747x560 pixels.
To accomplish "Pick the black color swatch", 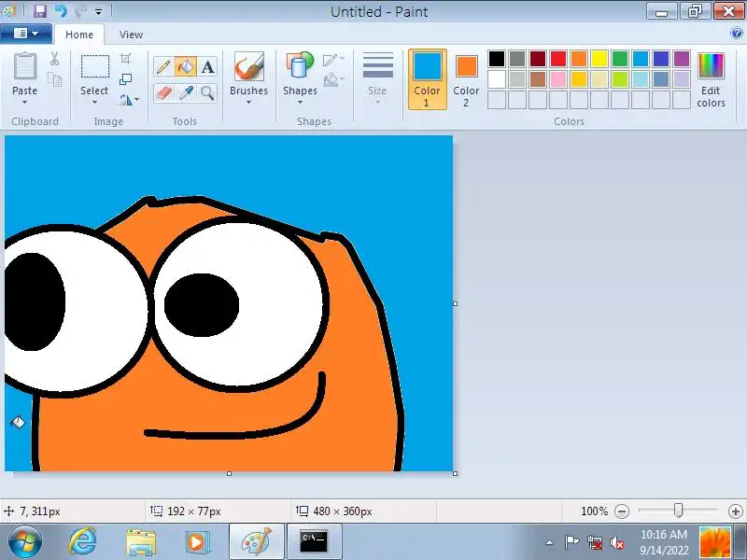I will tap(497, 59).
